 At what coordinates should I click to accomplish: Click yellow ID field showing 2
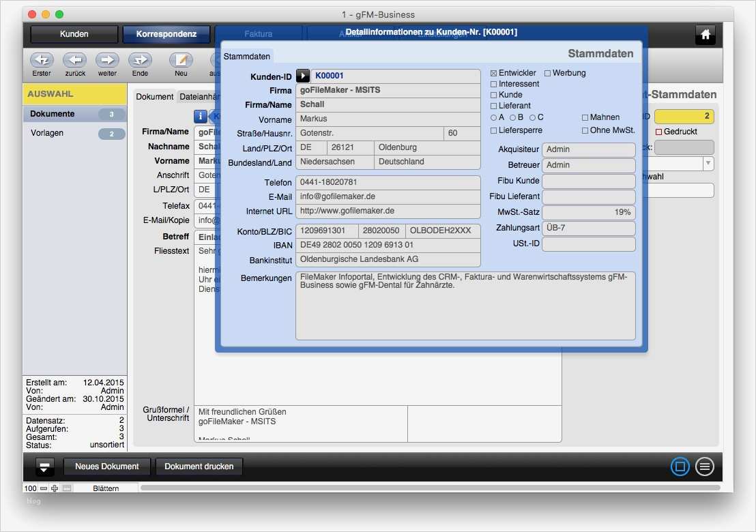684,116
